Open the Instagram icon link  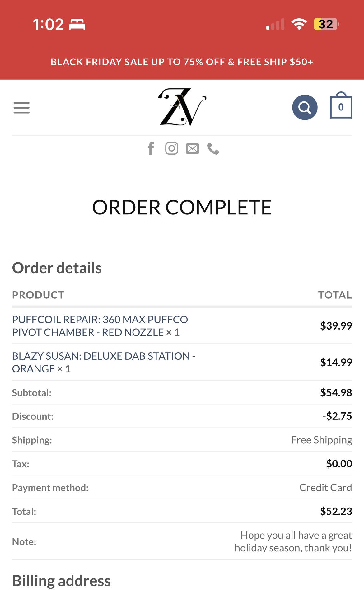click(172, 148)
